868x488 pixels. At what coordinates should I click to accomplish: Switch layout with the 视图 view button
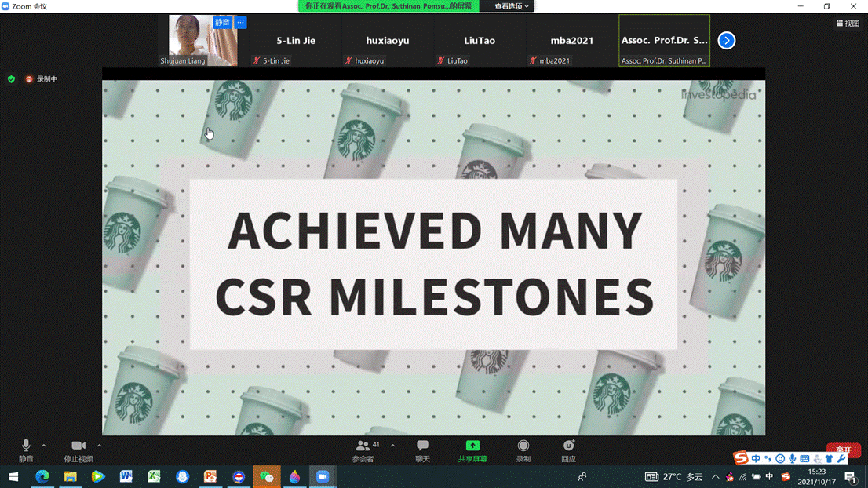point(848,24)
